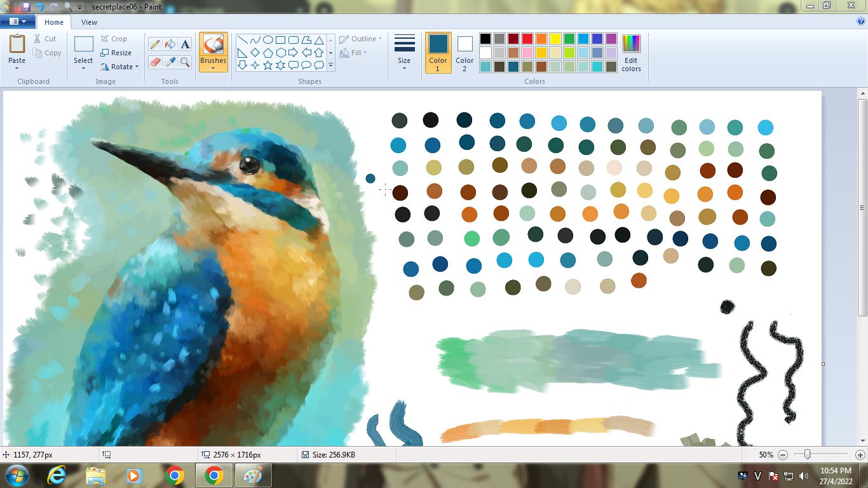Expand the Size thickness dropdown
Screen dimensions: 868x488
tap(404, 53)
